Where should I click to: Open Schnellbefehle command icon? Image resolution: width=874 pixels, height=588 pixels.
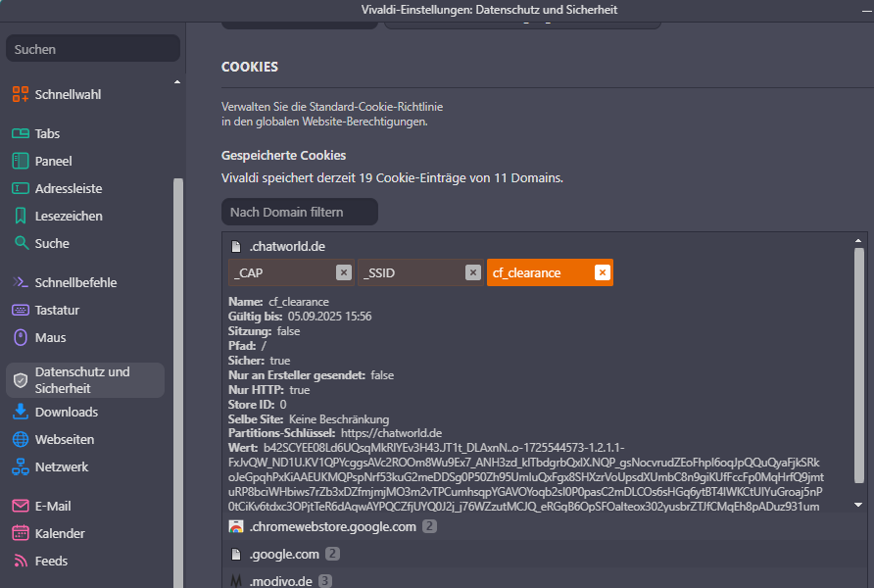click(21, 282)
